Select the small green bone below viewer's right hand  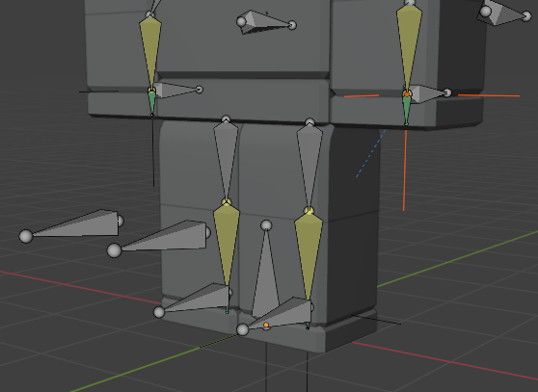coord(407,110)
